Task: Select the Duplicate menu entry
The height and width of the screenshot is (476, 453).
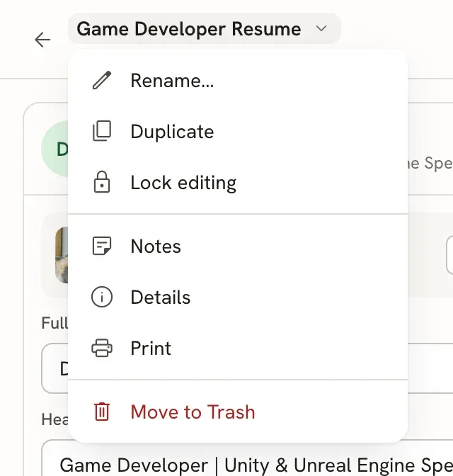Action: tap(238, 132)
